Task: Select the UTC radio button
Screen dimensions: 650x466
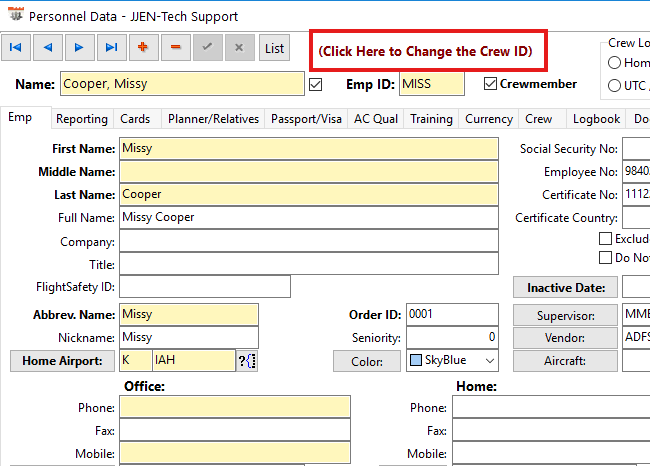Action: (x=615, y=86)
